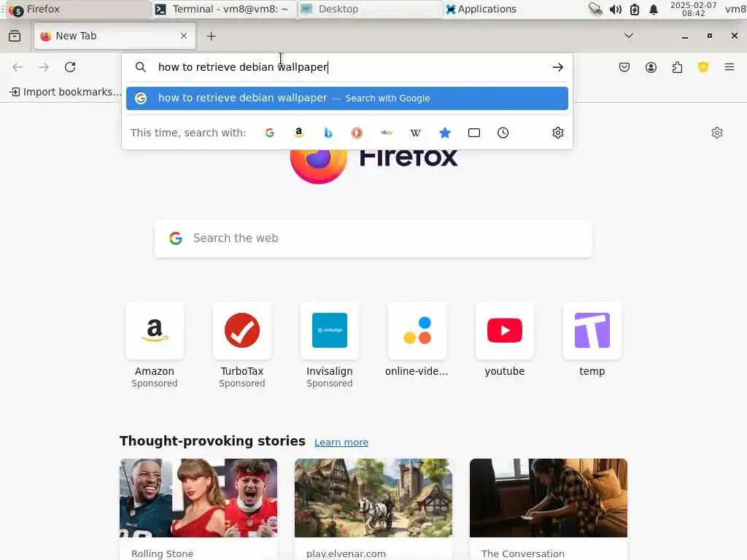The image size is (747, 560).
Task: Open network status tray icon
Action: point(595,9)
